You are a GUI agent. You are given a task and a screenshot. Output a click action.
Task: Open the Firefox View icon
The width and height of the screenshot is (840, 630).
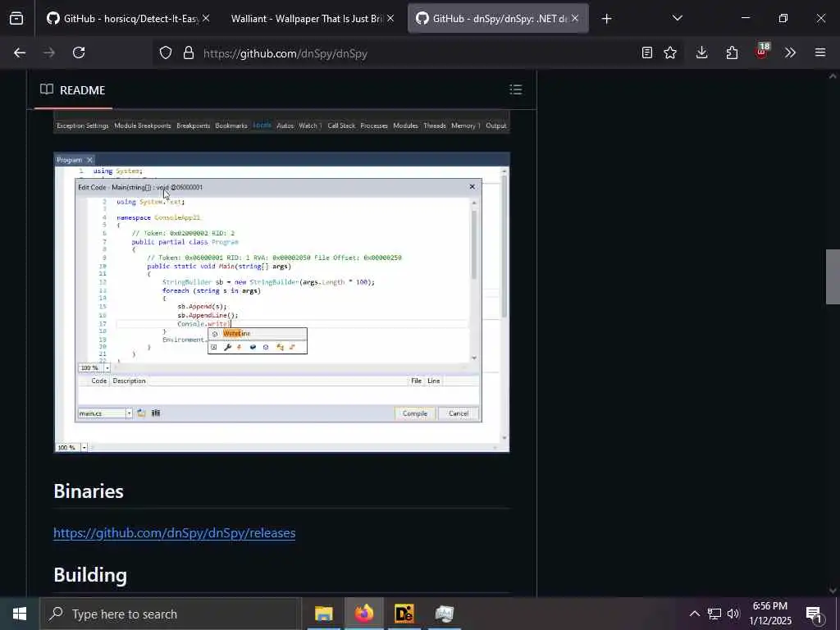coord(16,19)
